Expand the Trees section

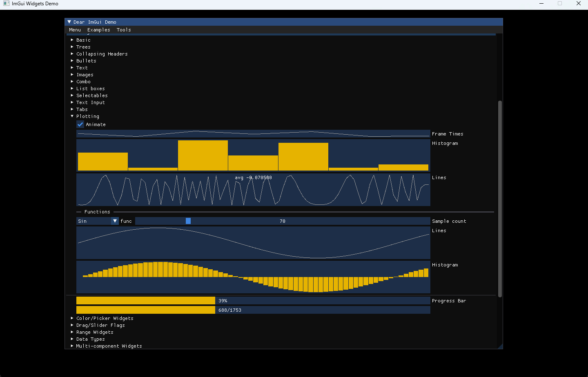[72, 47]
